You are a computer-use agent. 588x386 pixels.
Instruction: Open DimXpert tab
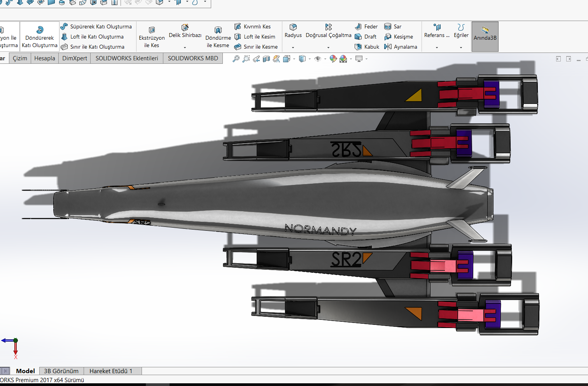pyautogui.click(x=75, y=58)
